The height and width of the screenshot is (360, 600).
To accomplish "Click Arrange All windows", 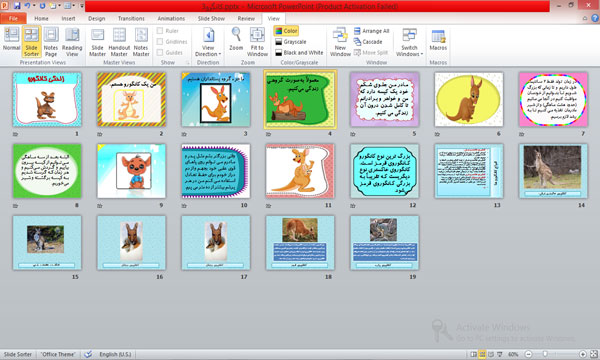I will tap(372, 31).
